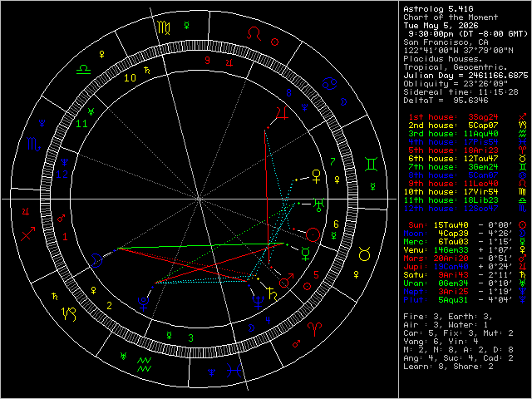Select the red Sagittarius sign in outer ring
The image size is (532, 399).
(27, 234)
